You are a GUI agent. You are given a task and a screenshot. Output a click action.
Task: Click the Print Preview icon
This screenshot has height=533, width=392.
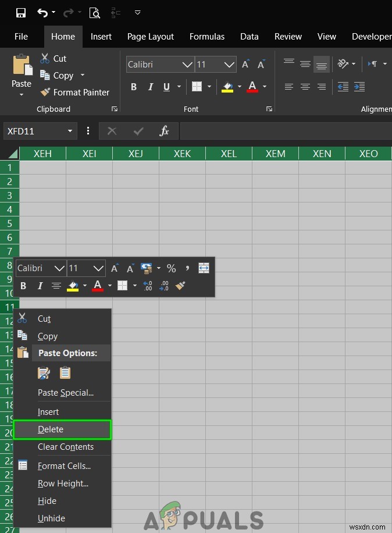(x=94, y=13)
